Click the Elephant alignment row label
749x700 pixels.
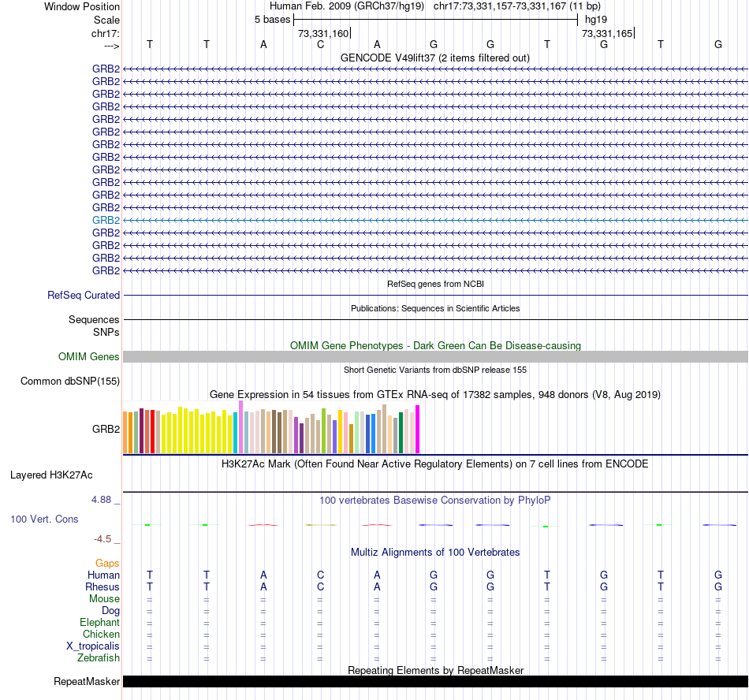point(100,622)
